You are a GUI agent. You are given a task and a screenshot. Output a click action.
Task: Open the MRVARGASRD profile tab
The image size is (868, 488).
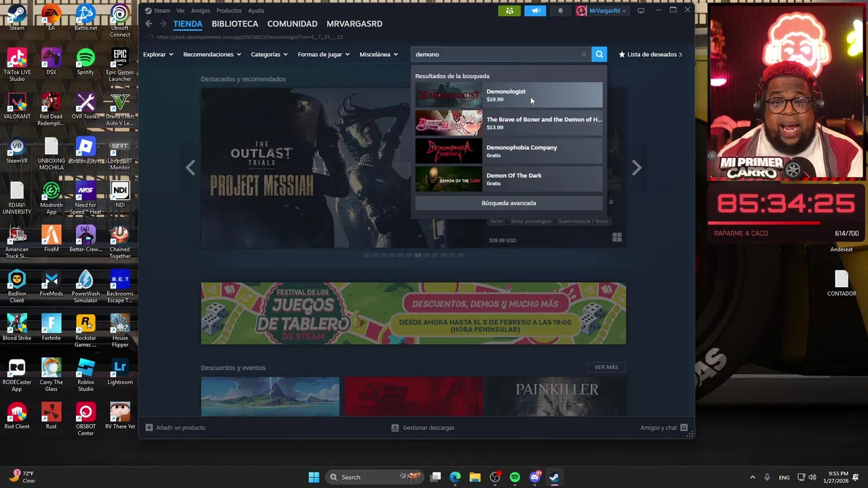pyautogui.click(x=355, y=24)
